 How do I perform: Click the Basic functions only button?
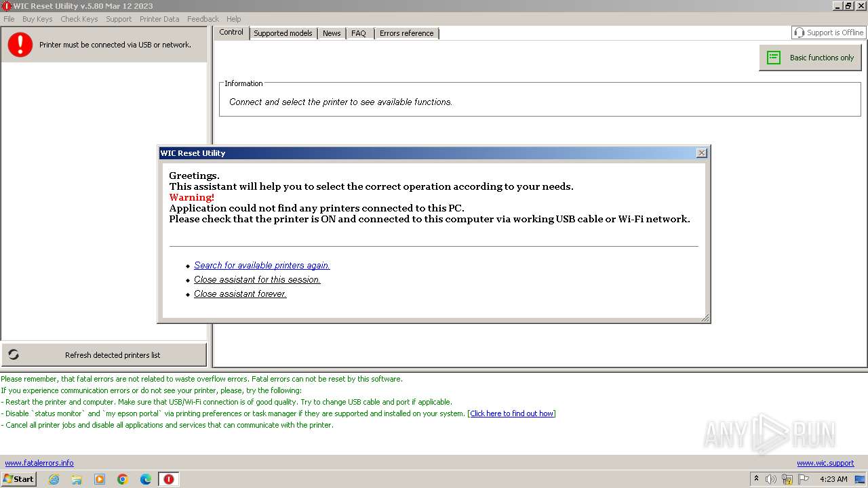810,58
